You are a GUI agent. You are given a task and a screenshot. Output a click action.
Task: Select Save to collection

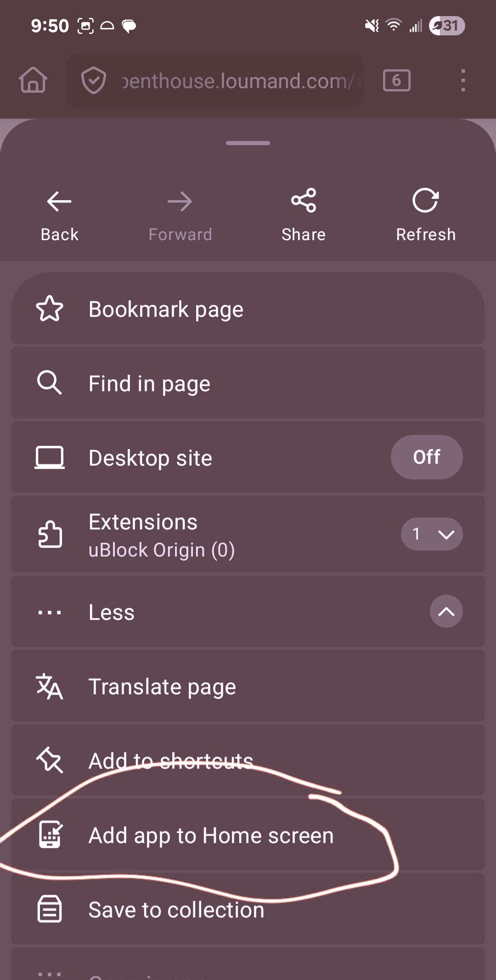(x=176, y=910)
